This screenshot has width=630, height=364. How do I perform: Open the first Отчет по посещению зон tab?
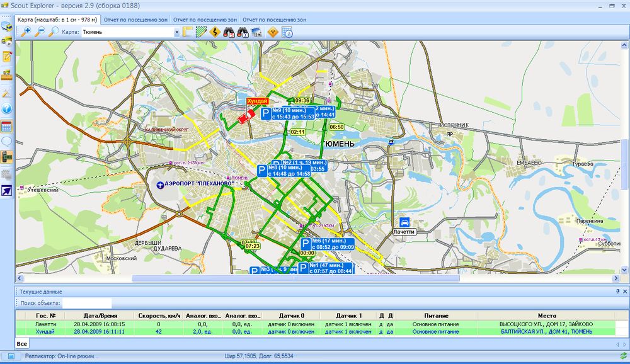tap(136, 20)
